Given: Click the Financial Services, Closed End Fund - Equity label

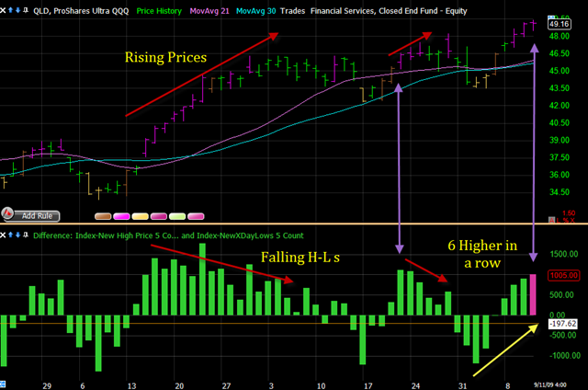Looking at the screenshot, I should [x=389, y=11].
